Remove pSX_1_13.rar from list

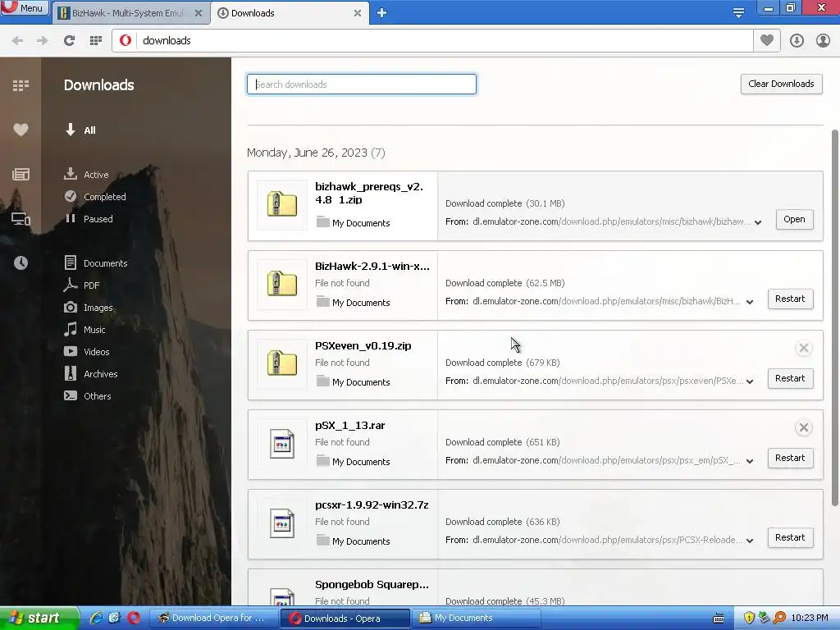pos(803,427)
